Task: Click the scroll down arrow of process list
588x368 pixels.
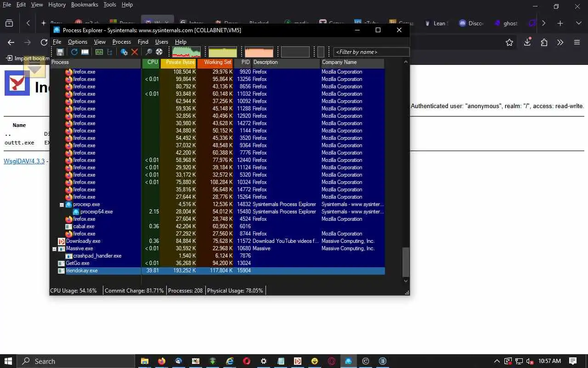Action: [x=406, y=281]
